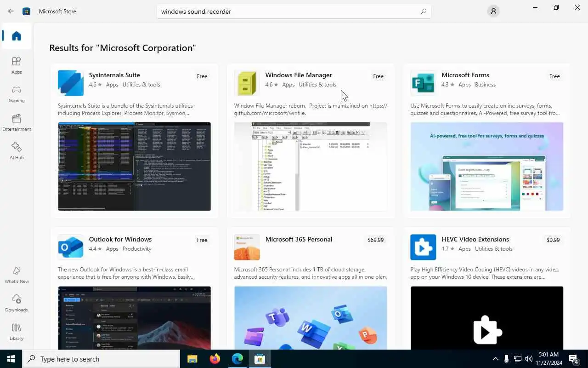The width and height of the screenshot is (588, 368).
Task: Launch Microsoft Edge from the taskbar
Action: coord(237,359)
